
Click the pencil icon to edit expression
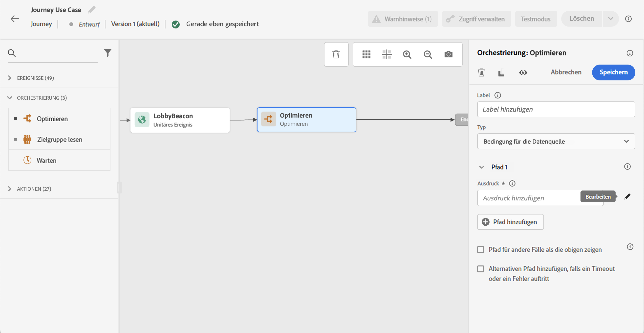(627, 197)
